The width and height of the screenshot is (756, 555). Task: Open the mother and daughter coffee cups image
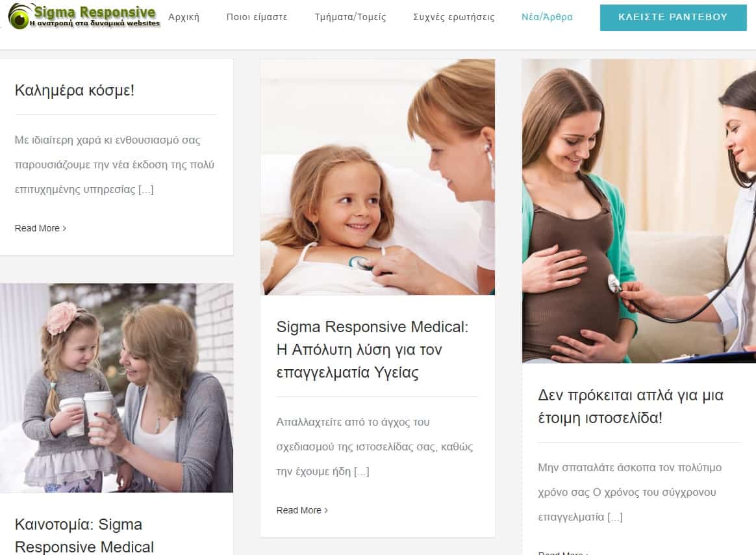point(117,387)
